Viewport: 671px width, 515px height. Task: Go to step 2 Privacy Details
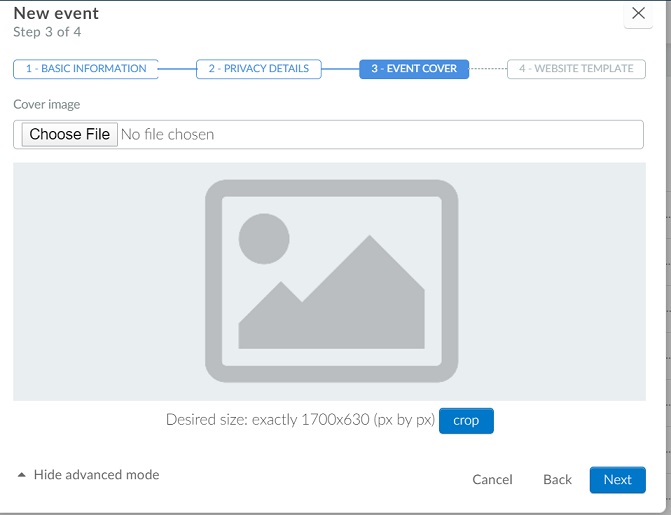(258, 69)
